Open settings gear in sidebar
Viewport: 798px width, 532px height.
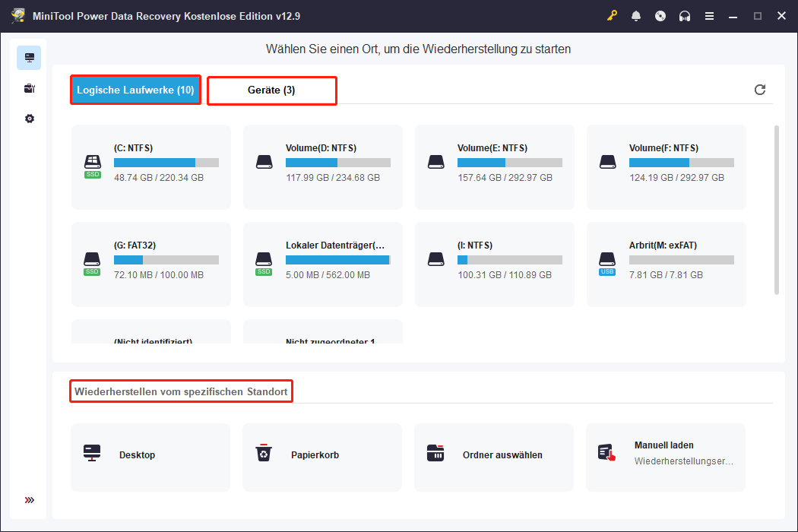pos(30,119)
